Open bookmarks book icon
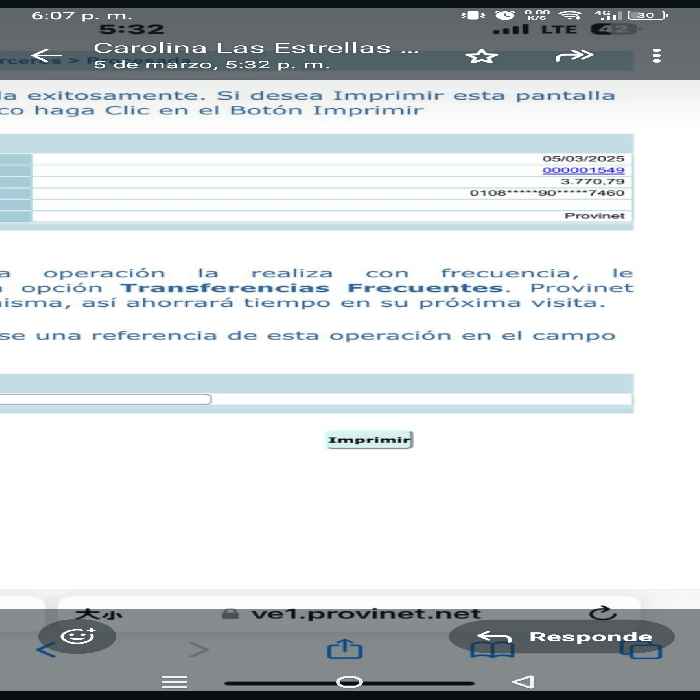 pyautogui.click(x=493, y=650)
